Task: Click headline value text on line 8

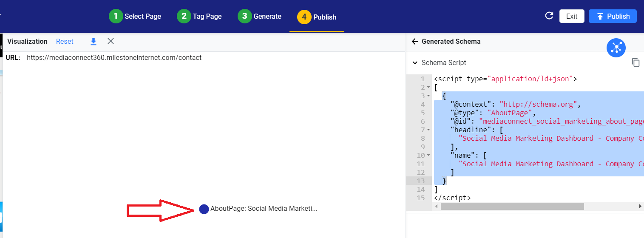Action: point(551,138)
